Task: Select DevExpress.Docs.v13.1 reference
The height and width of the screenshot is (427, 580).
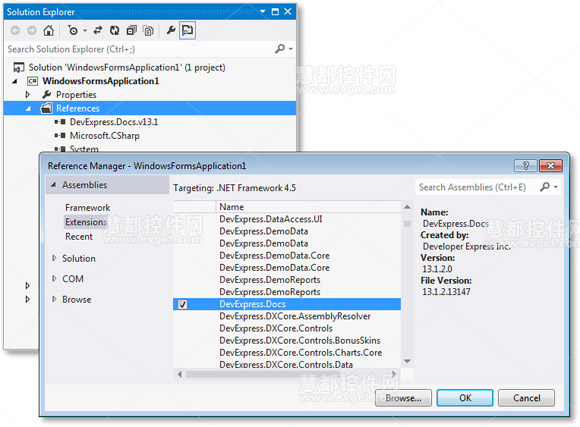Action: (114, 122)
